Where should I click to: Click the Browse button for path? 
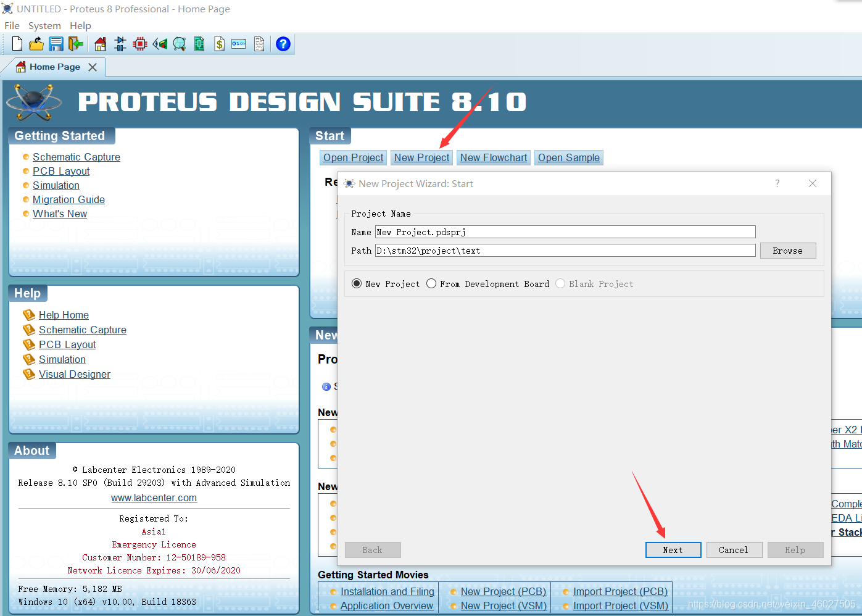tap(788, 251)
